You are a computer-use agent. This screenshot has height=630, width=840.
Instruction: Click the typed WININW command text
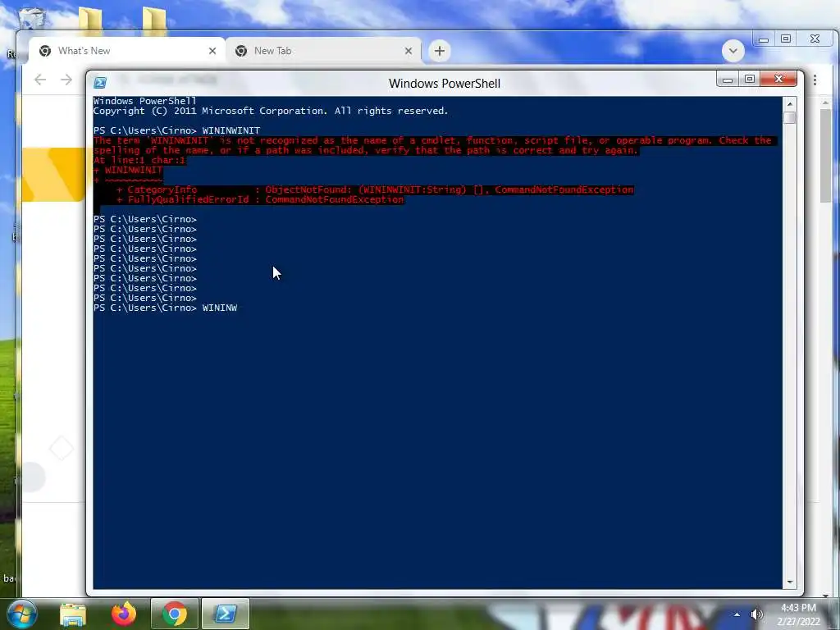(x=220, y=308)
